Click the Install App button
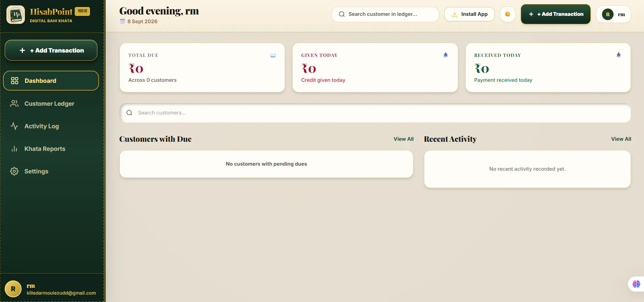 [x=469, y=14]
